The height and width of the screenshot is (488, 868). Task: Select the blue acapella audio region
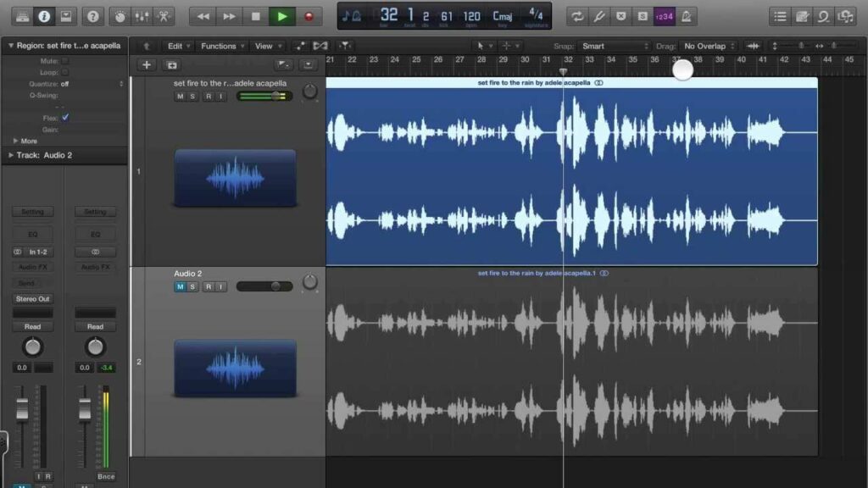[x=572, y=171]
